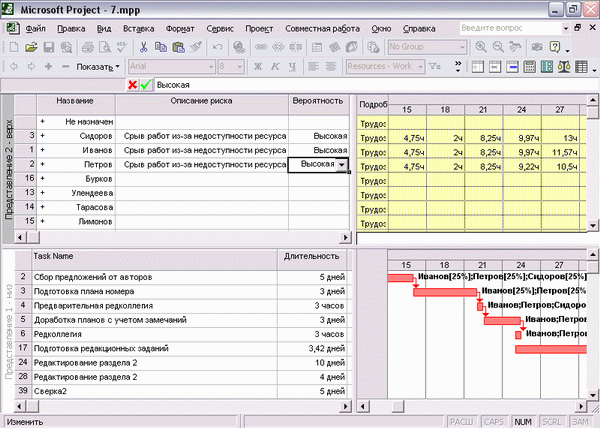Viewport: 600px width, 428px height.
Task: Click Hide Subtasks minus icon
Action: [65, 67]
